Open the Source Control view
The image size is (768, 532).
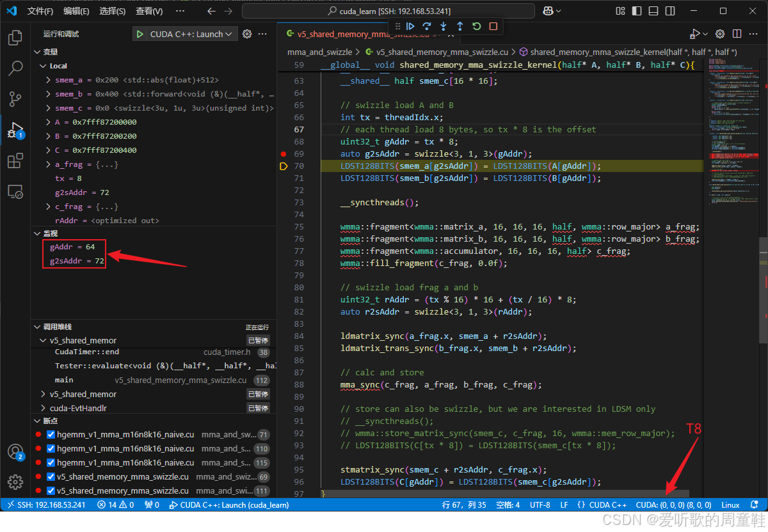click(x=15, y=99)
